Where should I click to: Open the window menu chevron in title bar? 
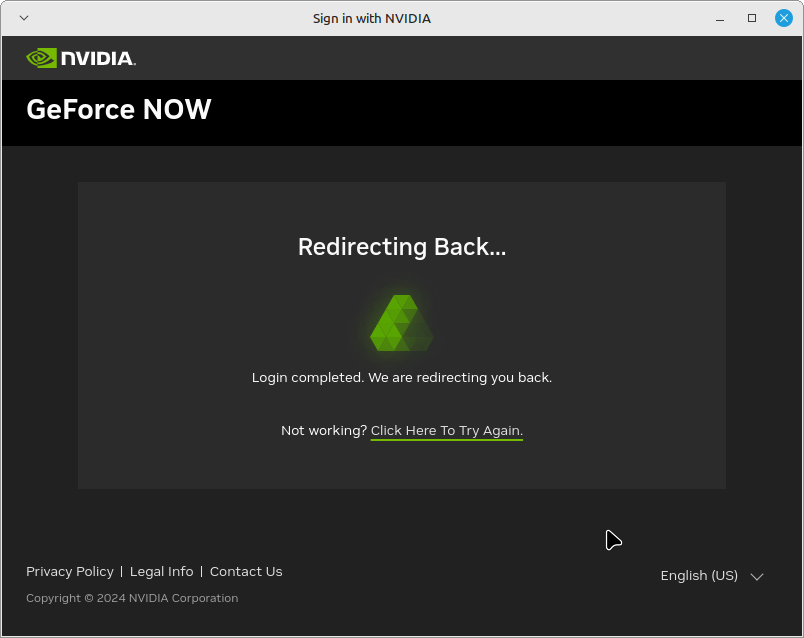24,18
